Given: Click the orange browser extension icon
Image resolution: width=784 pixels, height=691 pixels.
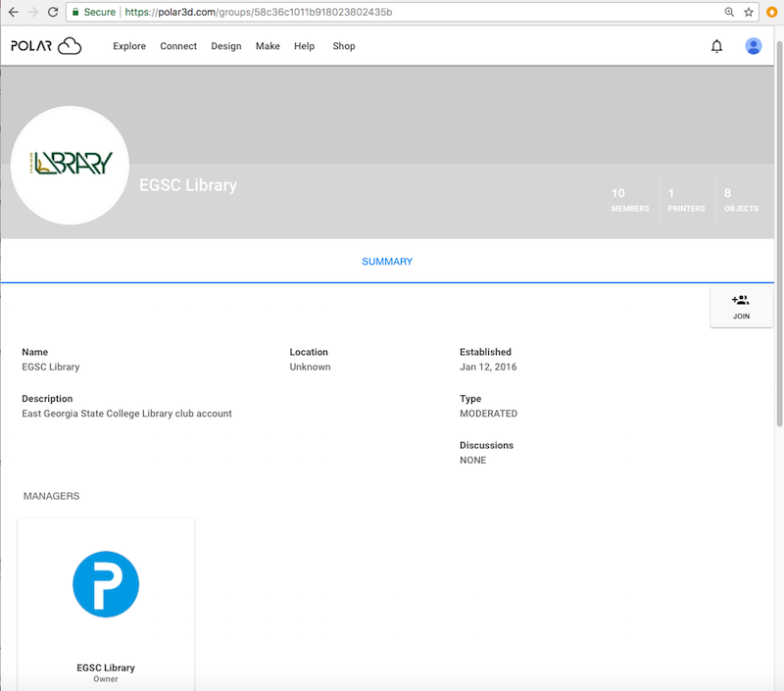Looking at the screenshot, I should point(771,12).
